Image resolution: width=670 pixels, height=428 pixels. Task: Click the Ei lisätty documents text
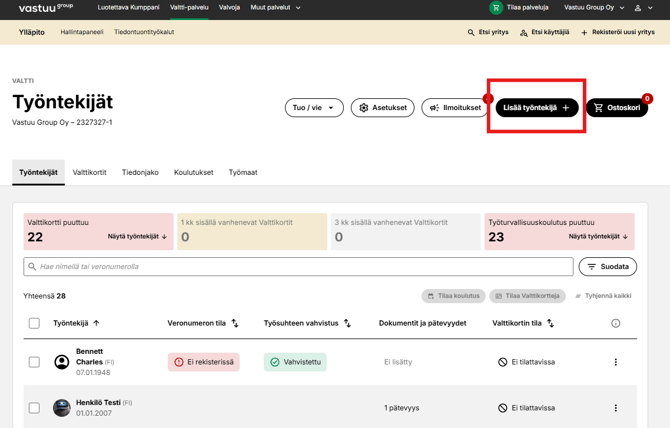[x=398, y=362]
